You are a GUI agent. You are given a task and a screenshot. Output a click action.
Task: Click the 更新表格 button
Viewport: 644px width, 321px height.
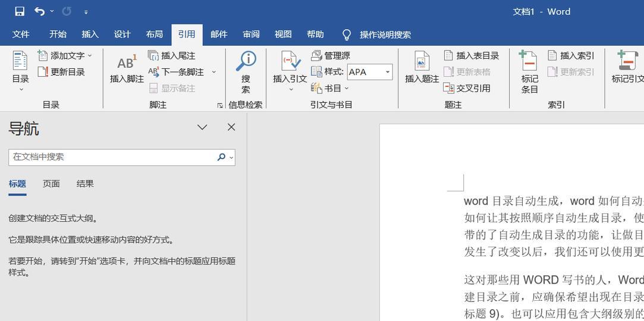(467, 72)
